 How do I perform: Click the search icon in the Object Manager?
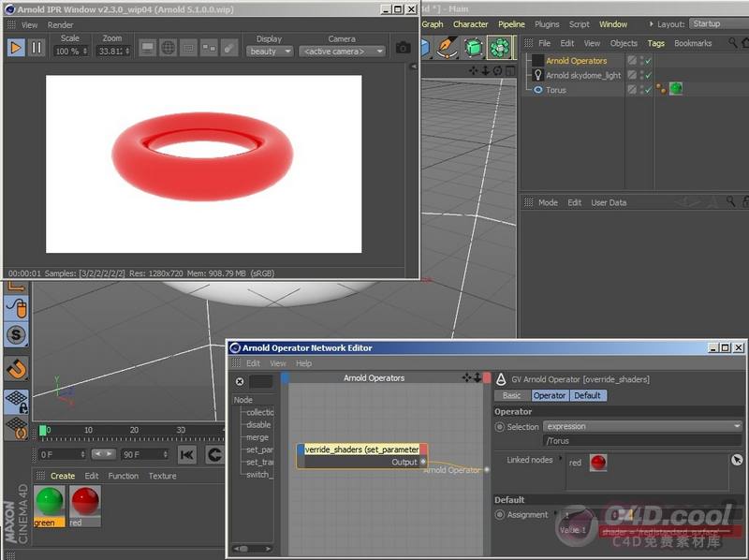tap(733, 43)
